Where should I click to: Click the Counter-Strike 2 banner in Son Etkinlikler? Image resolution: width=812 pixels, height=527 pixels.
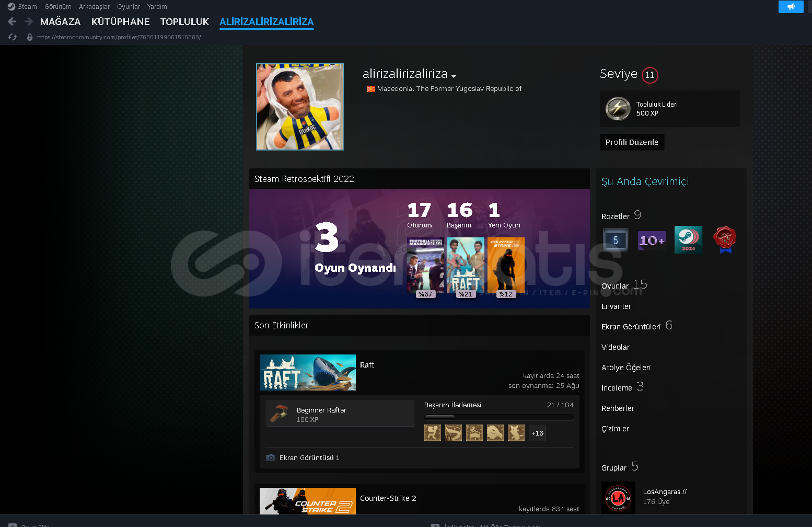pyautogui.click(x=308, y=501)
